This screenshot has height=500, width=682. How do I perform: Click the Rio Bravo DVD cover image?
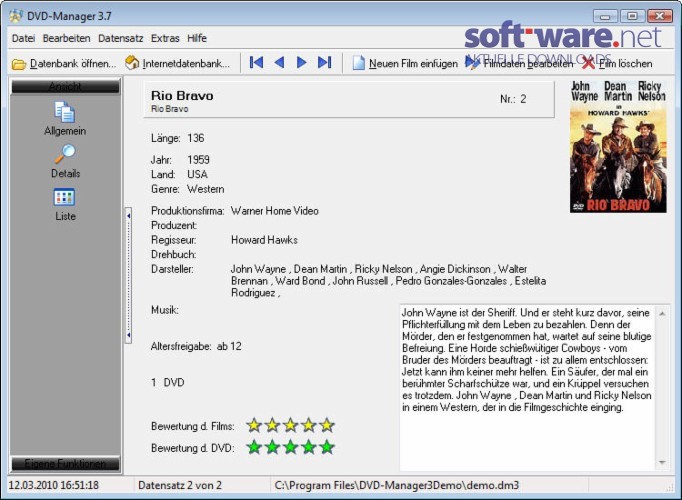(x=618, y=147)
